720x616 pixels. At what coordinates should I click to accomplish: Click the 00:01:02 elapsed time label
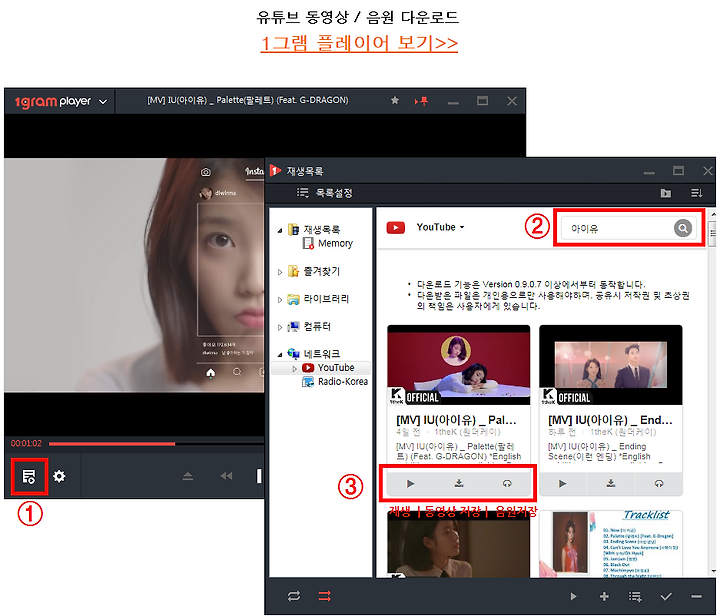pos(26,443)
